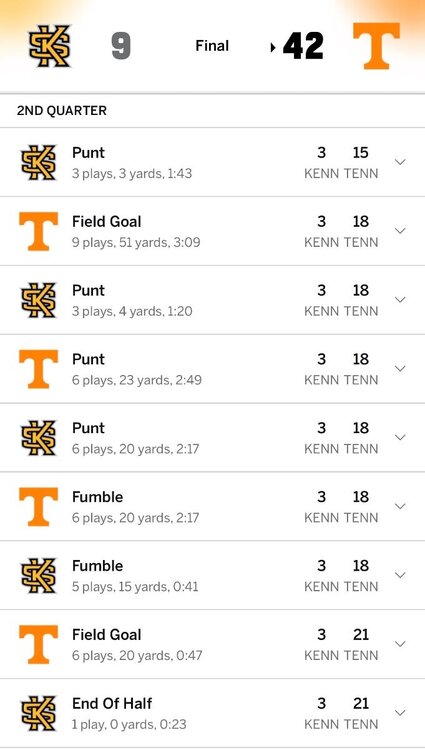This screenshot has width=425, height=750.
Task: Tap Tennessee's final score of 42
Action: pos(304,46)
